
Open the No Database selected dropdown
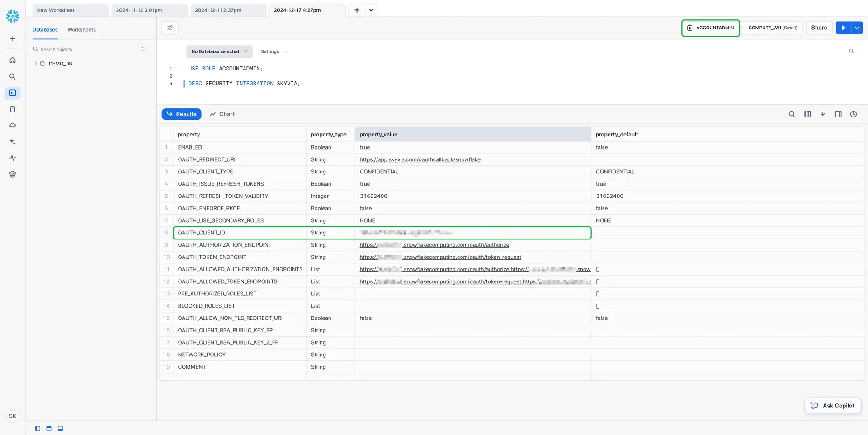pyautogui.click(x=219, y=51)
